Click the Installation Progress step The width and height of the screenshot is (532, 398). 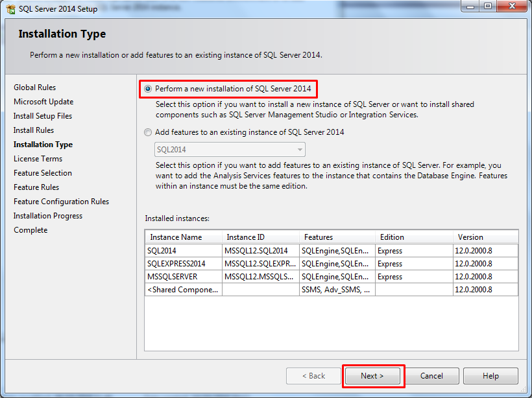tap(48, 216)
